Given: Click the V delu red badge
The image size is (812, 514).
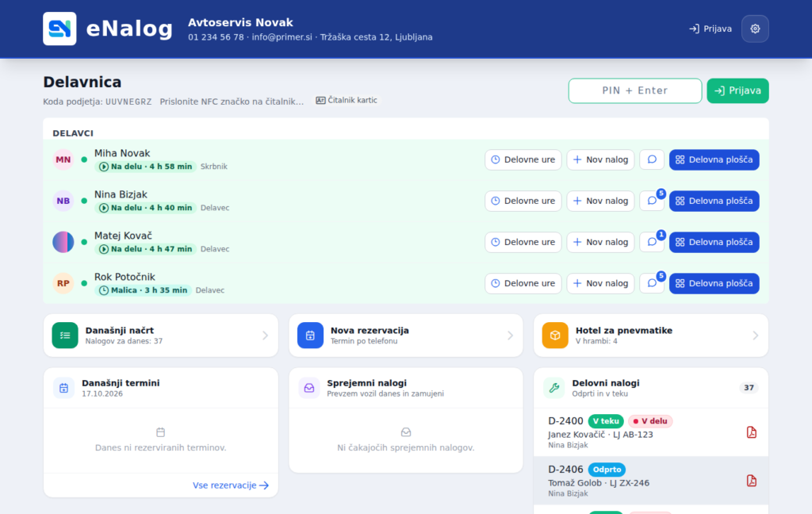Looking at the screenshot, I should pyautogui.click(x=650, y=421).
